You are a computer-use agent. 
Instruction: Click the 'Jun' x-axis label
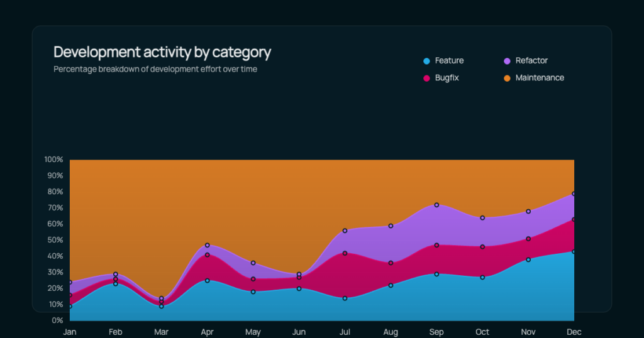click(x=299, y=332)
